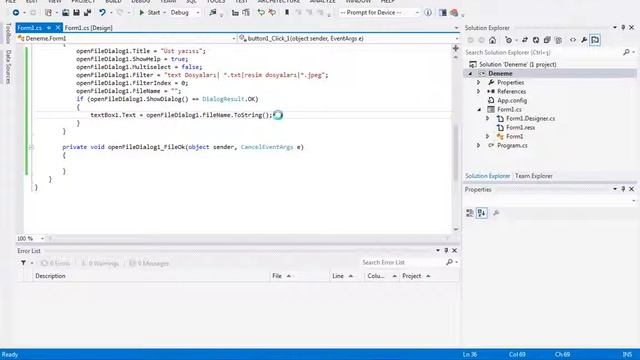Click the Solution Explorer search magnifier icon
The image size is (640, 360).
626,52
